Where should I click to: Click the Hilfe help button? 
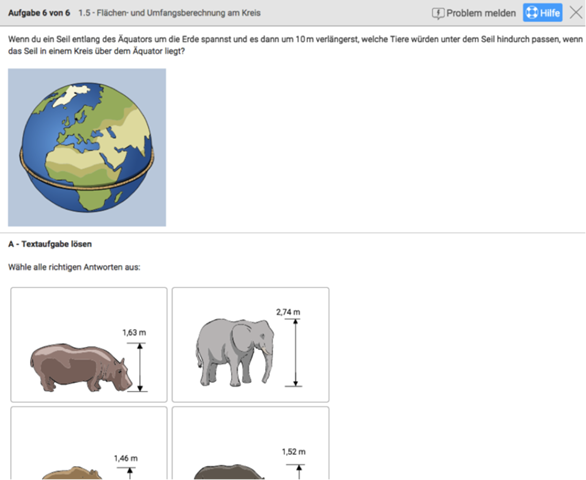coord(542,13)
